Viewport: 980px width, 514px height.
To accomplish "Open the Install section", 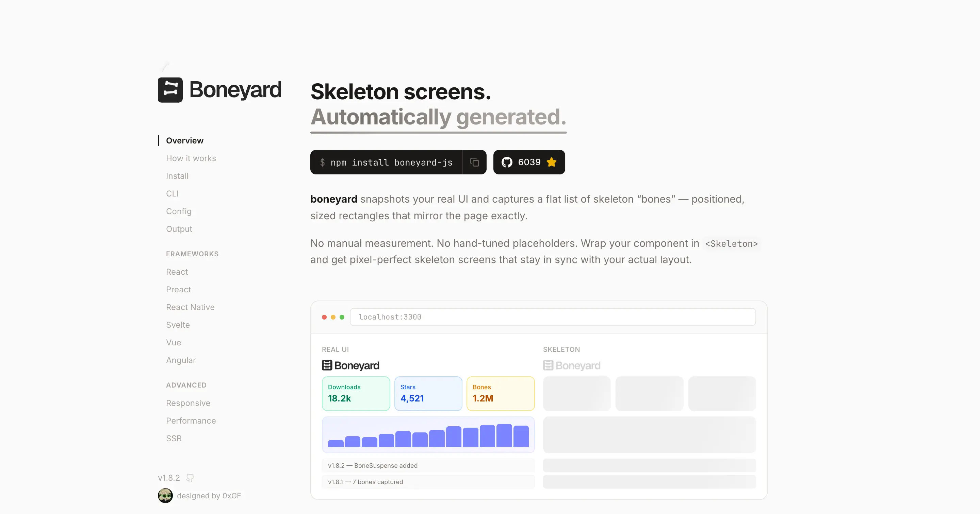I will click(x=177, y=176).
